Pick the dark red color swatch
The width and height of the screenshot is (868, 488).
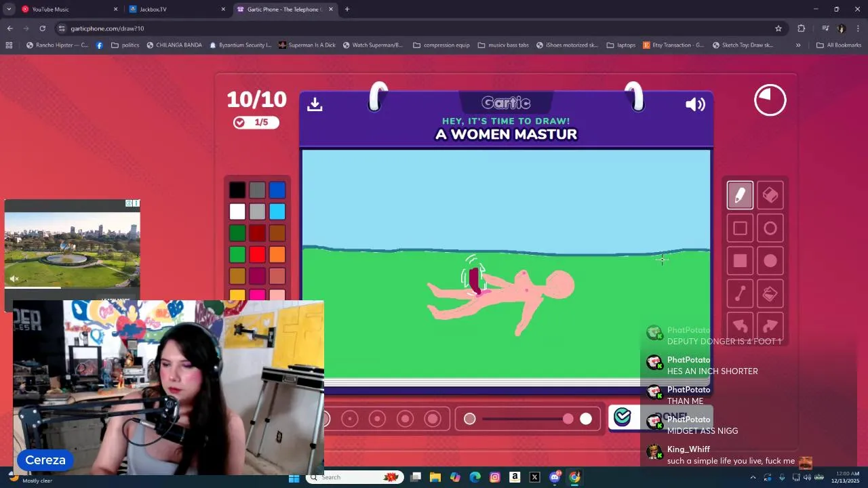257,233
